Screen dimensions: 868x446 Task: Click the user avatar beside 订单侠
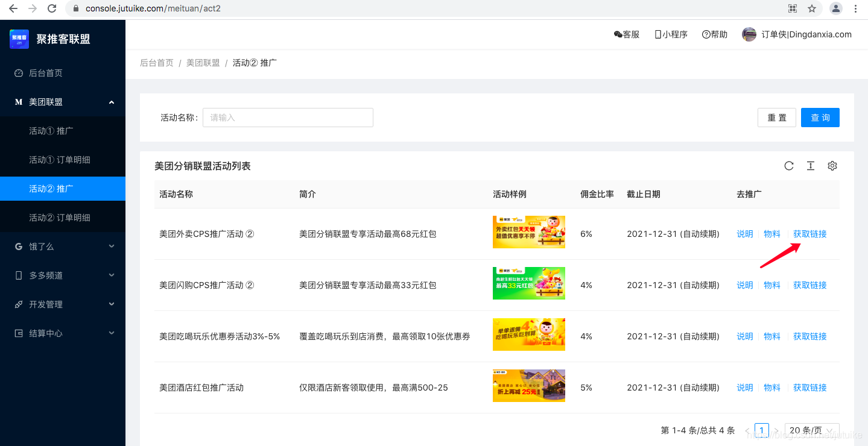point(749,34)
